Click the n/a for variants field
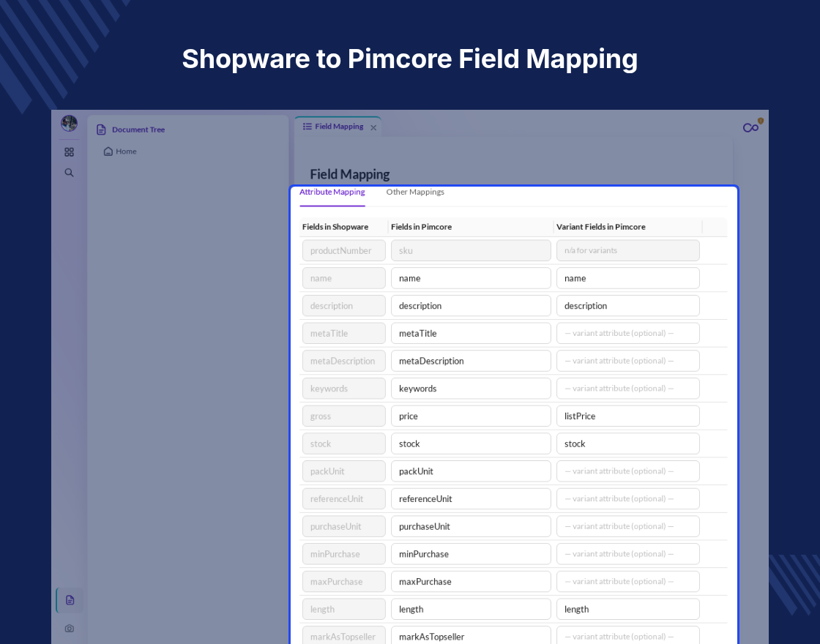The height and width of the screenshot is (644, 820). click(627, 251)
